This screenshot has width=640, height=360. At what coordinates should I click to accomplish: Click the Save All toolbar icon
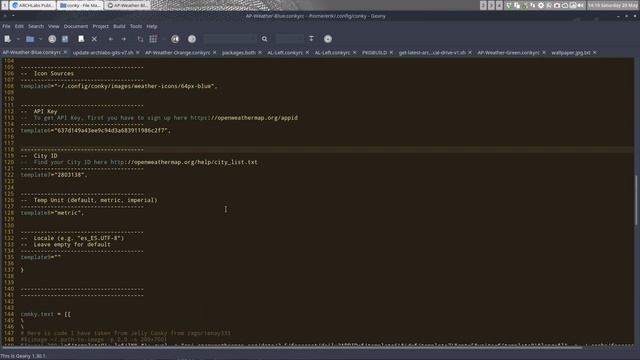click(65, 39)
